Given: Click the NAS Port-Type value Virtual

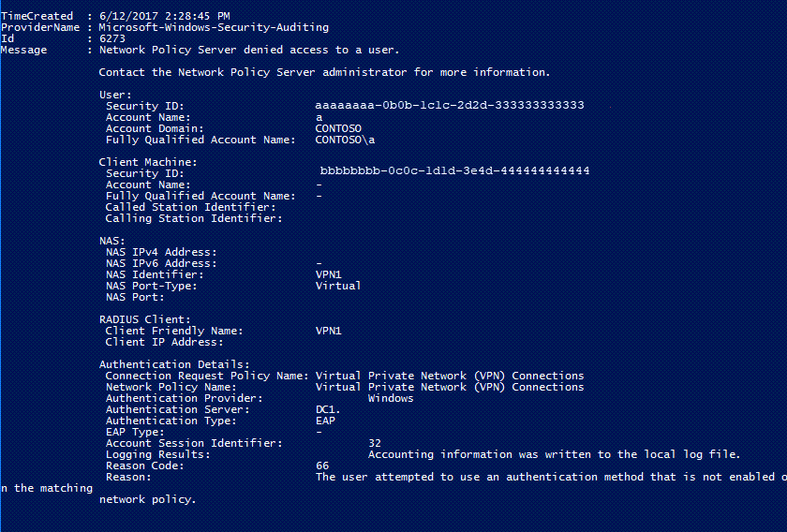Looking at the screenshot, I should [338, 286].
